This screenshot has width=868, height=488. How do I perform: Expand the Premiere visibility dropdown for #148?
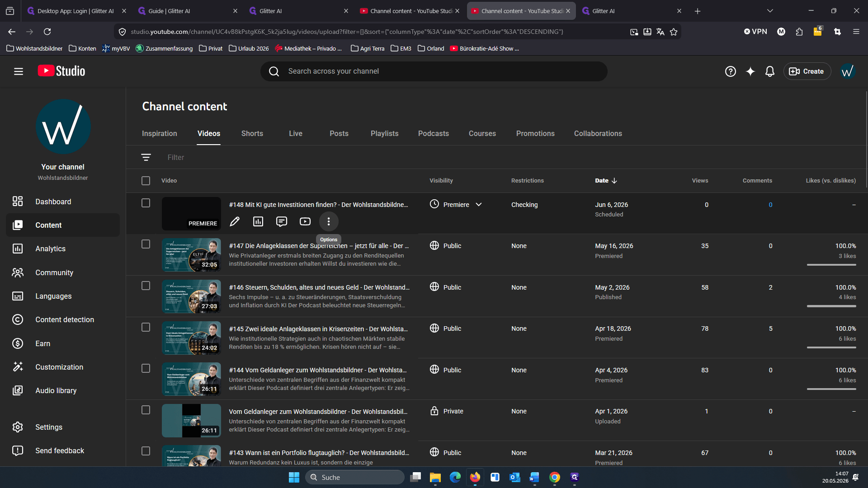479,205
